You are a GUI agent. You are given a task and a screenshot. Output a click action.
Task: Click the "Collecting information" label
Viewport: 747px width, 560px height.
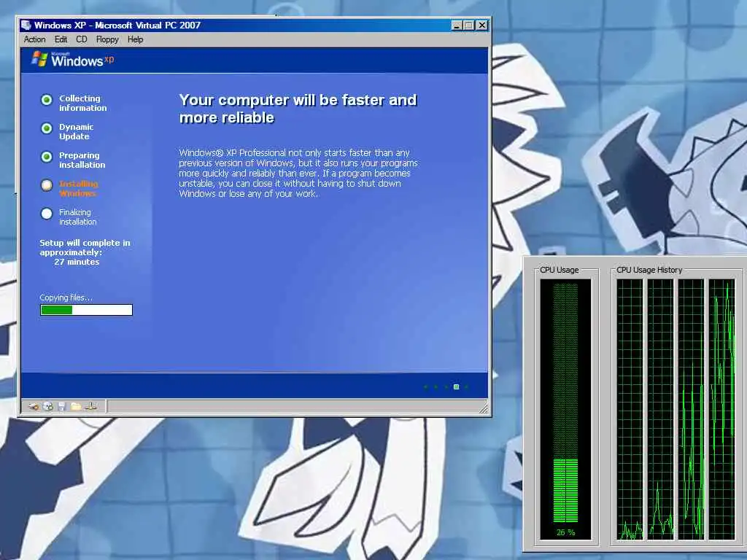click(83, 103)
